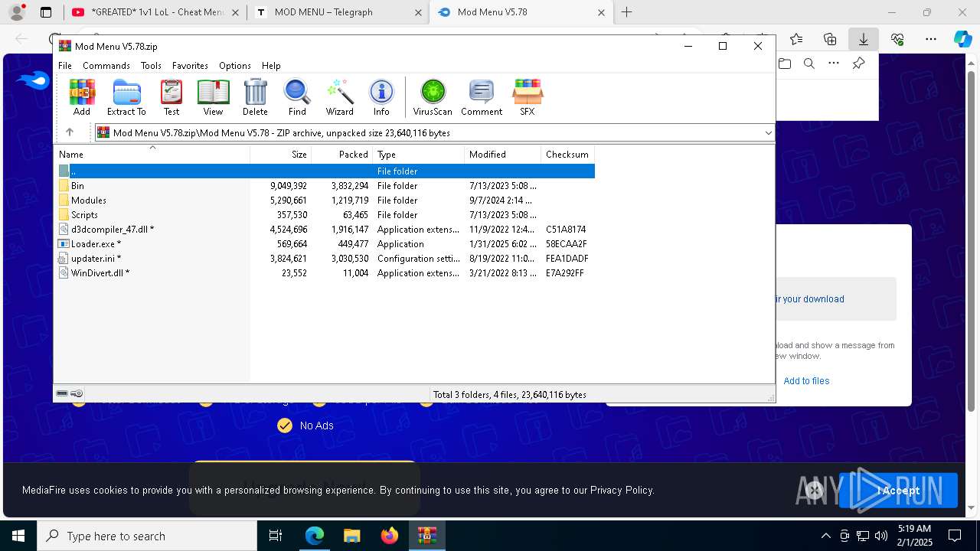Open the Options menu
Viewport: 980px width, 551px height.
[x=235, y=66]
